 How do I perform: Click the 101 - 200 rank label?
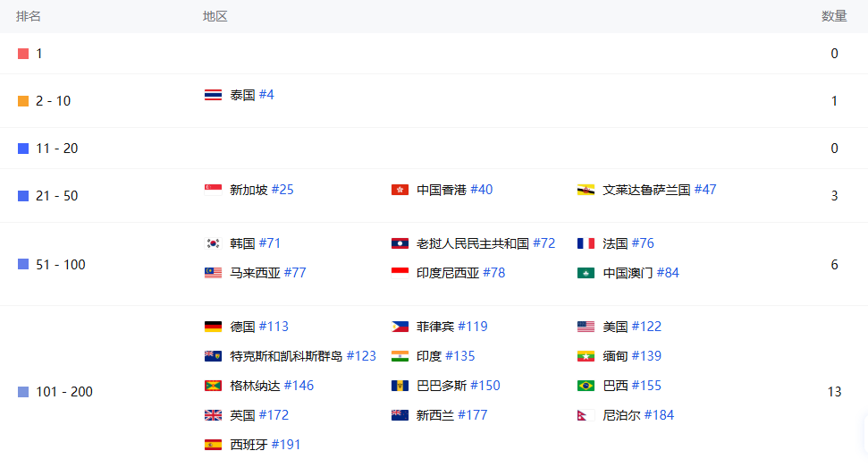64,392
